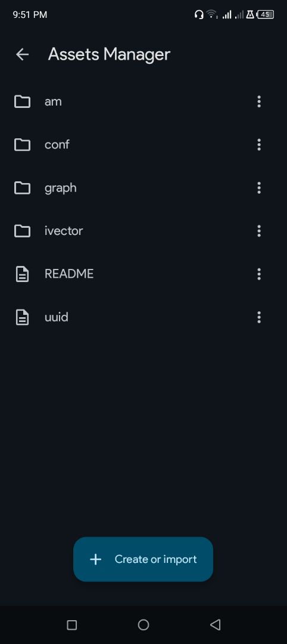Select the graph folder name
The height and width of the screenshot is (644, 287).
click(x=61, y=188)
